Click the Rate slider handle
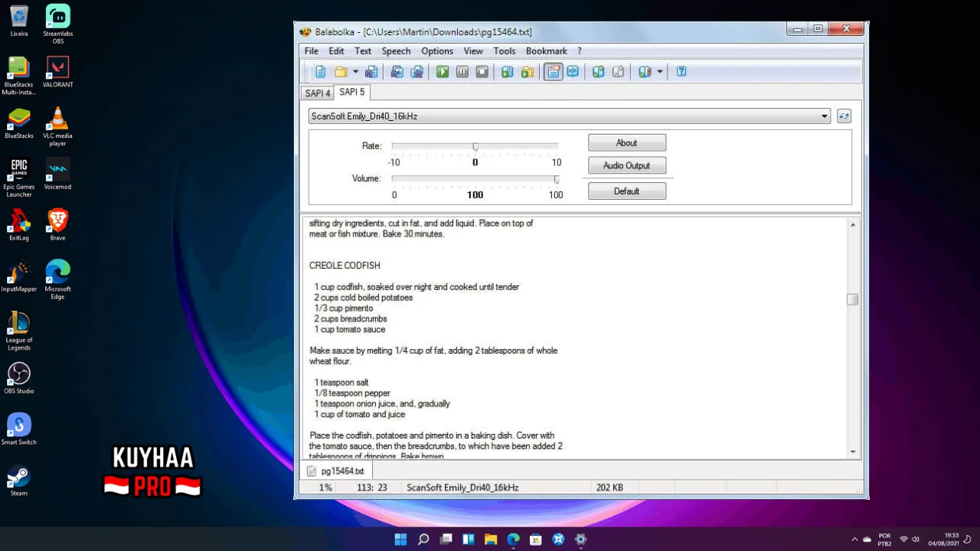This screenshot has width=980, height=551. [x=475, y=146]
